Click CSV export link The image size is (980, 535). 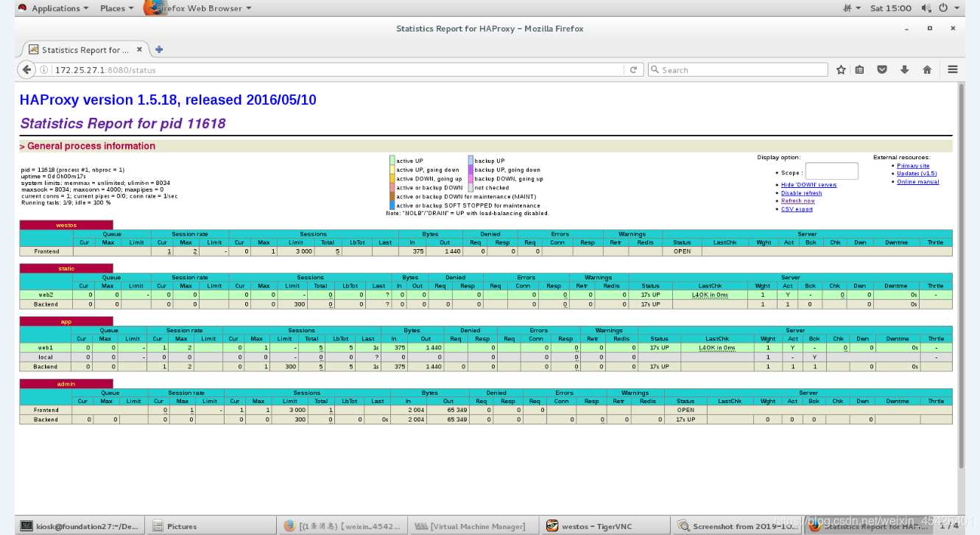pos(797,209)
